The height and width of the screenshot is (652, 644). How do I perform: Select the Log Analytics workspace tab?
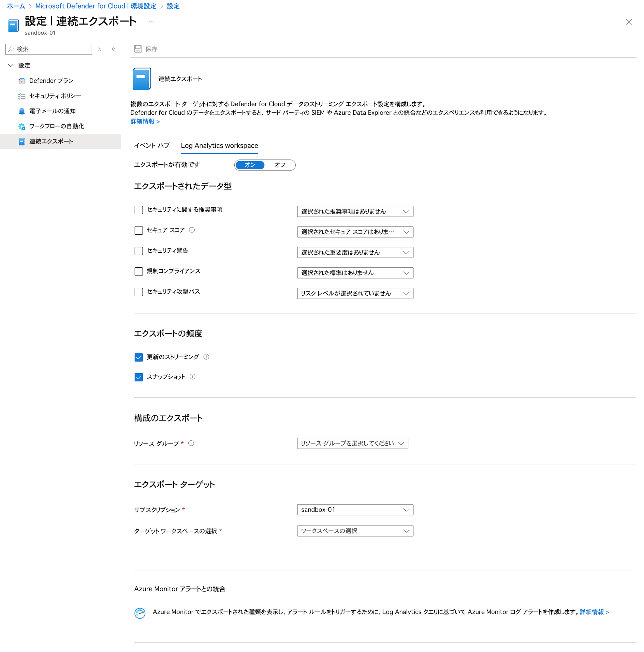click(219, 146)
